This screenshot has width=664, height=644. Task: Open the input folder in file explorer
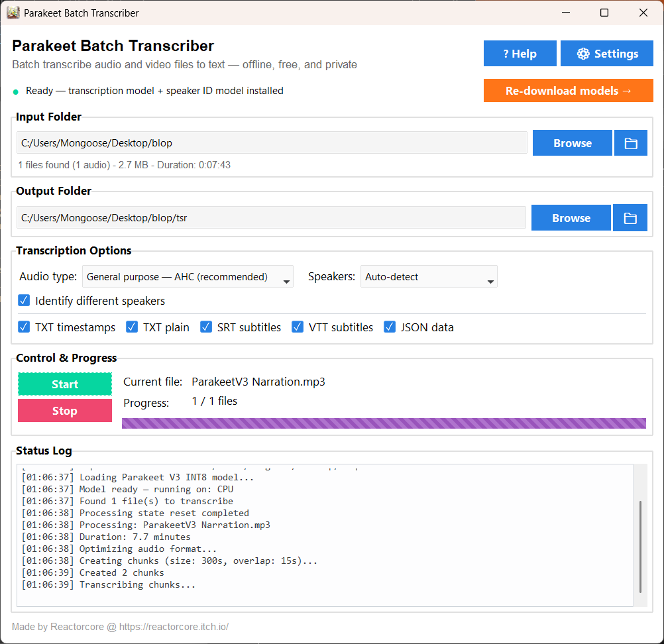tap(630, 143)
